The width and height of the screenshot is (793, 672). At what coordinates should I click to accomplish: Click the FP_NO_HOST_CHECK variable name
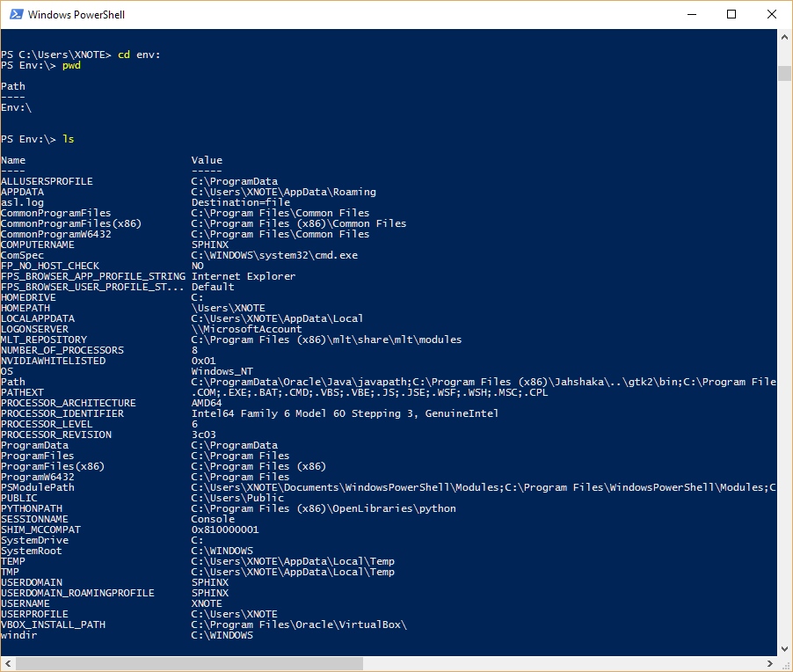coord(50,266)
